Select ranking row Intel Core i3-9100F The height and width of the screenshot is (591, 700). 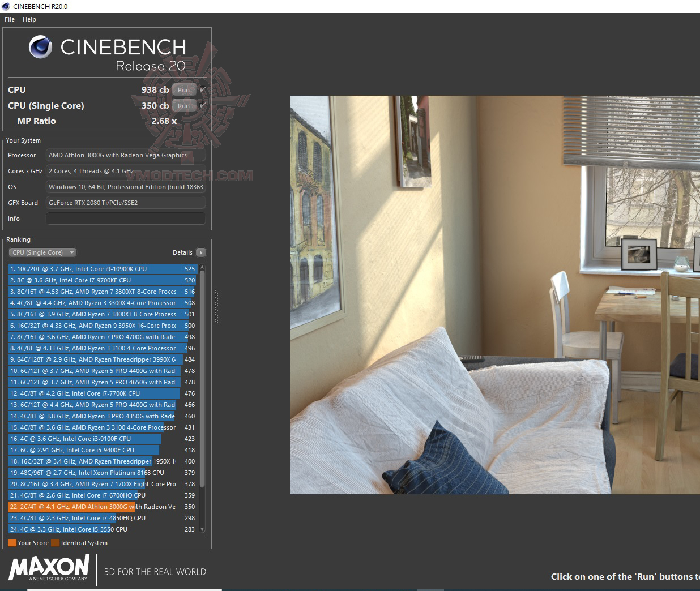coord(103,439)
